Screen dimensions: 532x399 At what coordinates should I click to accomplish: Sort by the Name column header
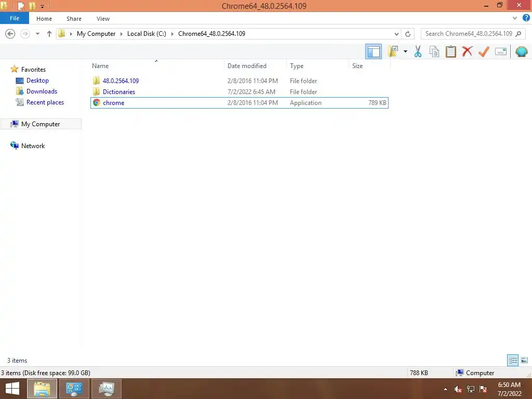156,66
